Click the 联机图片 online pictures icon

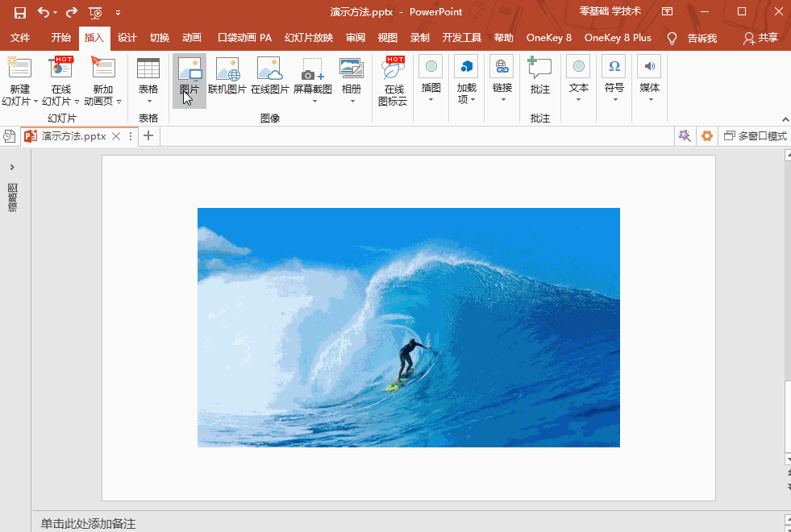tap(227, 76)
